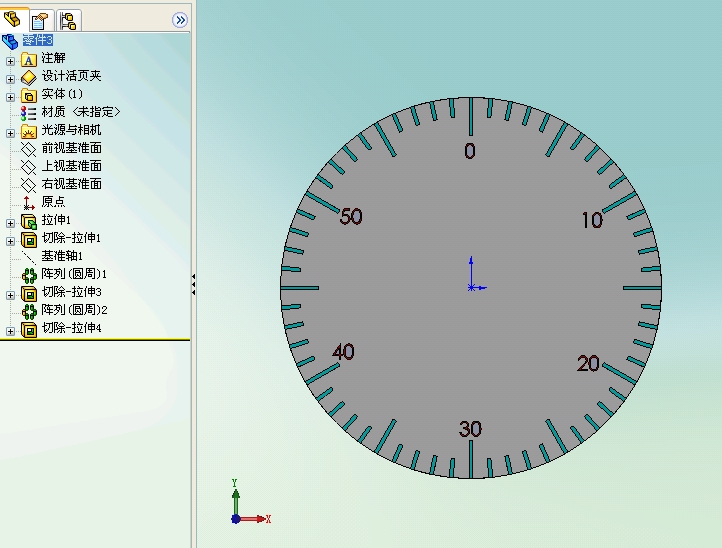Expand the 切除-拉伸1 feature

click(10, 241)
